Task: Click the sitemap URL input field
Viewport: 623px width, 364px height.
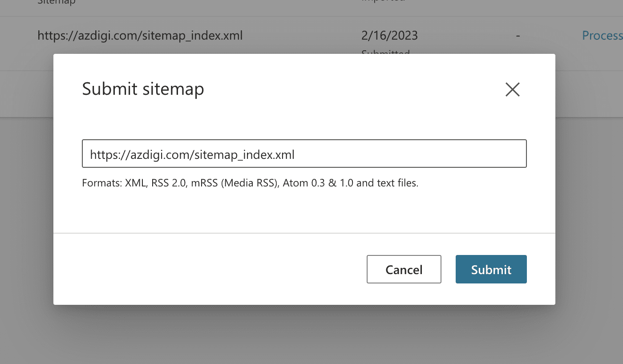Action: (304, 154)
